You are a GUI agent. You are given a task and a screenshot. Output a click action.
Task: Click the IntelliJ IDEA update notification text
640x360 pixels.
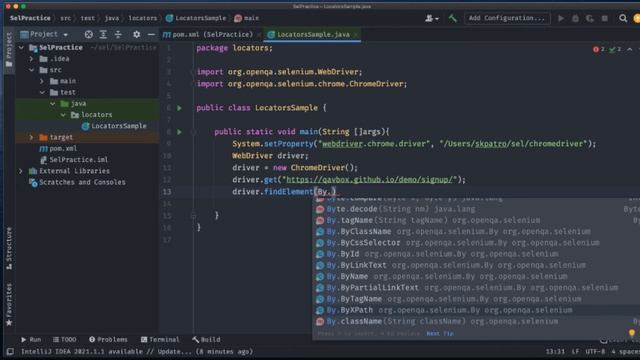coord(137,351)
